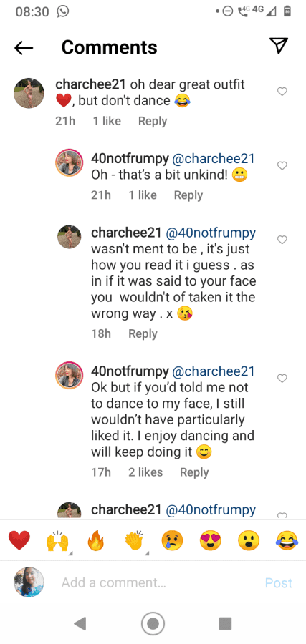306x644 pixels.
Task: Insert the clapping hands quick emoji
Action: coord(134,540)
